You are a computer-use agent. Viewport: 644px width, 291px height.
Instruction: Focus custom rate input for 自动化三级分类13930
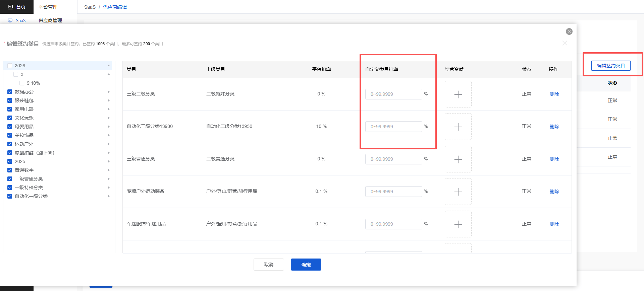[x=393, y=127]
